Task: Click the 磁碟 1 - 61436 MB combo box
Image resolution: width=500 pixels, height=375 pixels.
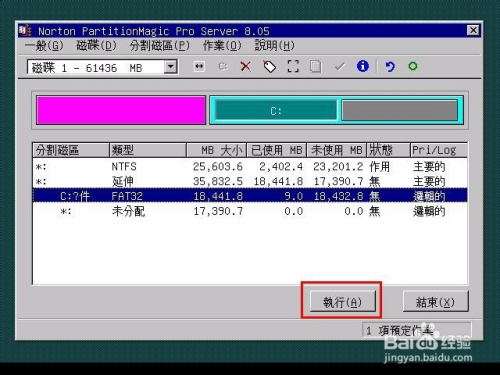Action: click(x=102, y=67)
